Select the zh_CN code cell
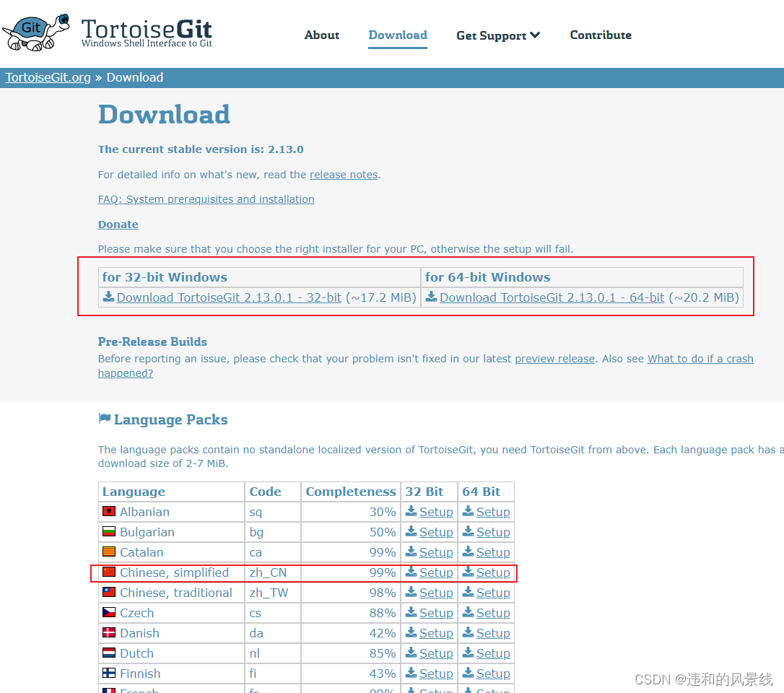784x693 pixels. 272,572
